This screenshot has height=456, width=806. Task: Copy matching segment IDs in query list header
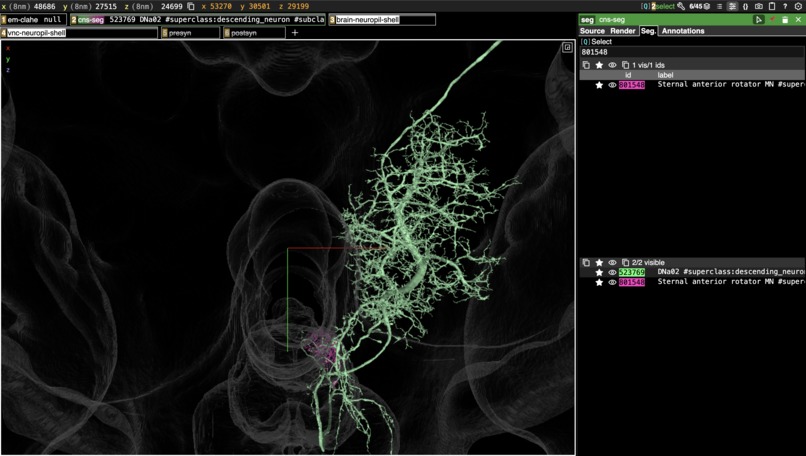586,65
